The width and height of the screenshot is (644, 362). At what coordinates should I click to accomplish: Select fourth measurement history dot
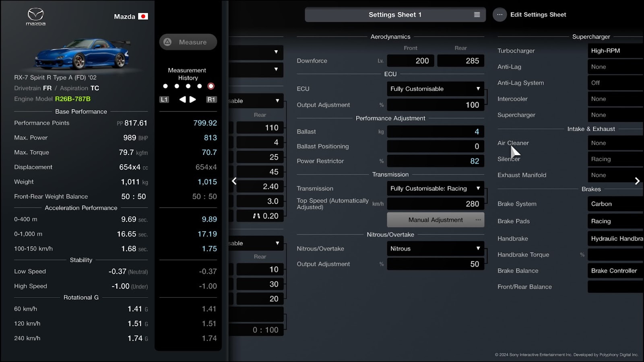[199, 86]
